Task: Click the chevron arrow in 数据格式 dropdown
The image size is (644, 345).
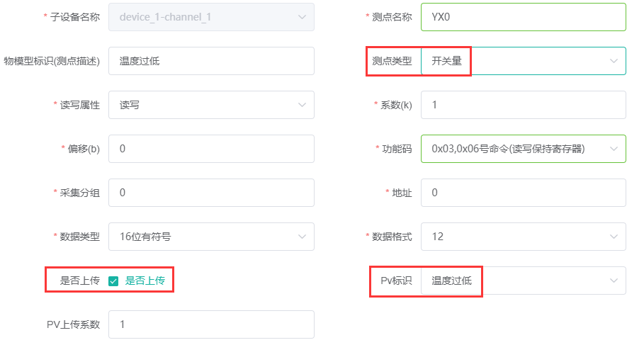Action: pos(614,237)
